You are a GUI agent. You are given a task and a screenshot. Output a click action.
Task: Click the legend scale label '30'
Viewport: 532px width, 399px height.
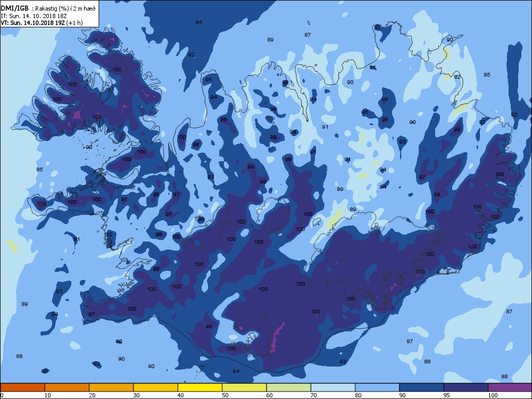[136, 395]
